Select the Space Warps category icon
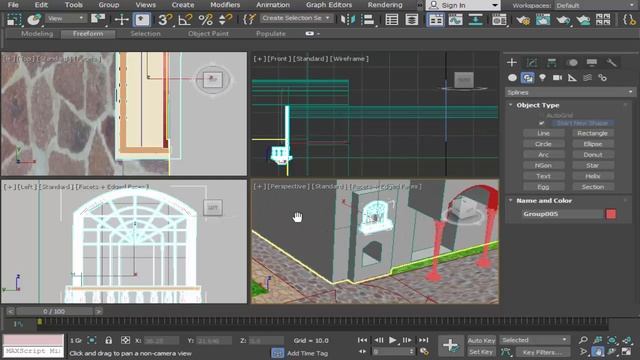 587,78
